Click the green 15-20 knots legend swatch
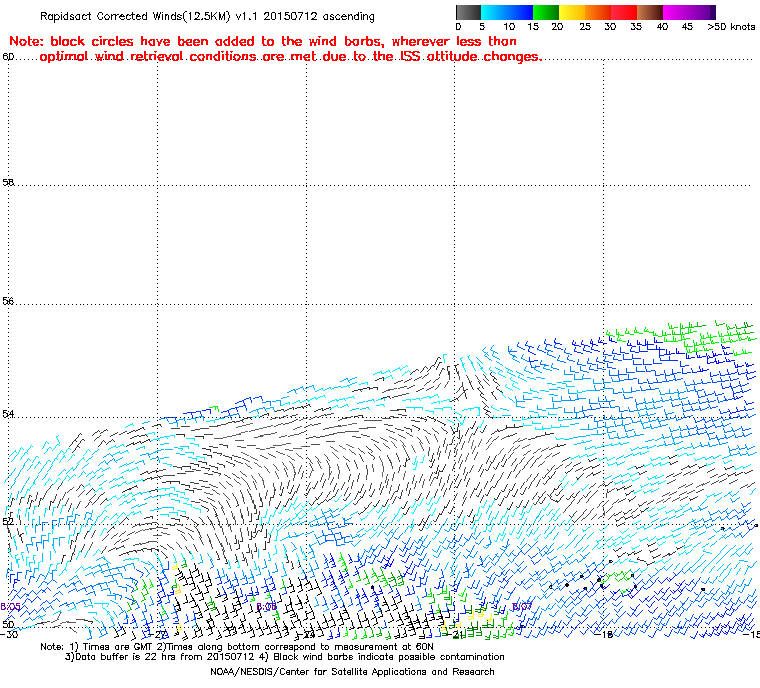The height and width of the screenshot is (688, 760). pos(546,12)
